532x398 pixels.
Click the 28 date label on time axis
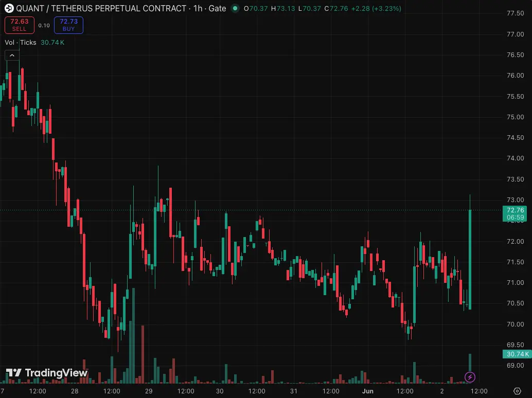75,391
